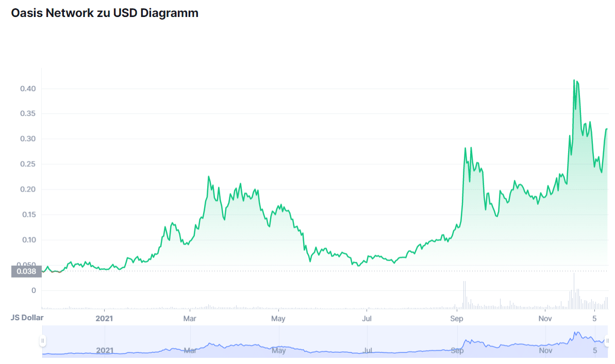The width and height of the screenshot is (615, 364).
Task: Click the May label on the main chart axis
Action: 278,319
